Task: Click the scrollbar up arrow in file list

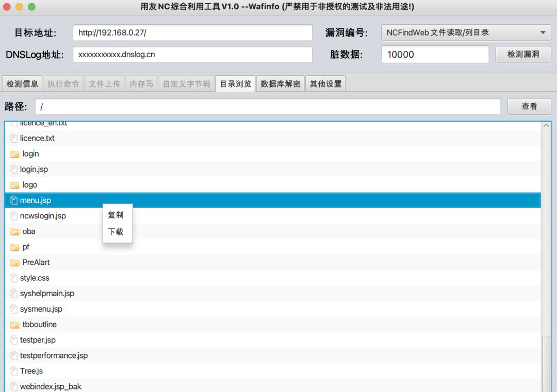Action: click(546, 126)
